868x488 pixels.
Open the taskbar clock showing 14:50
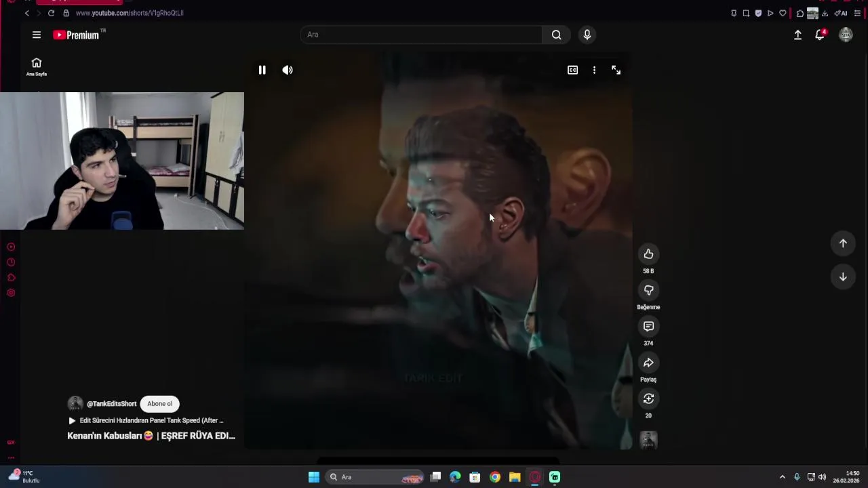[x=847, y=476]
